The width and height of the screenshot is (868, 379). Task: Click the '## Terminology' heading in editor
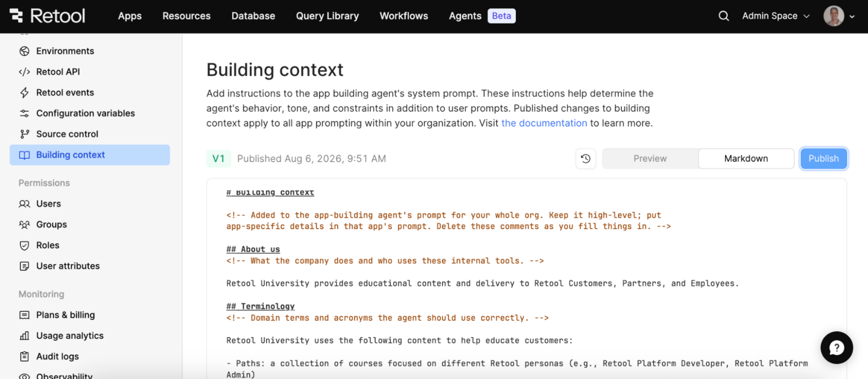[x=260, y=306]
